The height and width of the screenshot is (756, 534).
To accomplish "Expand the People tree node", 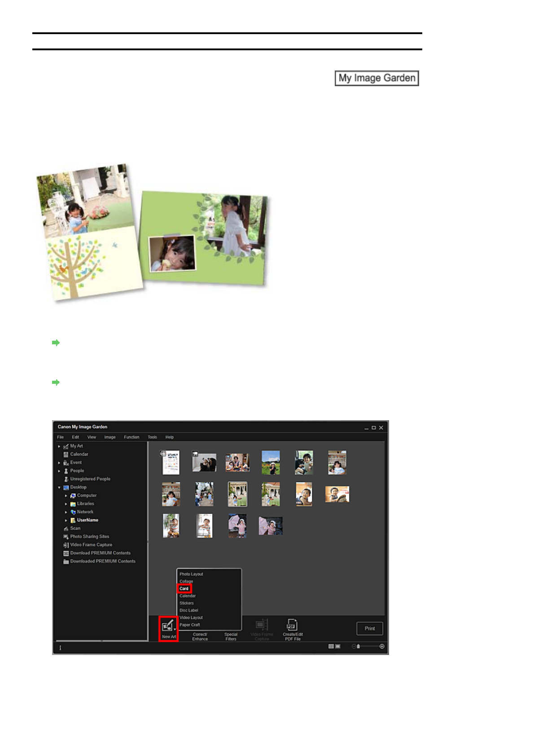I will click(x=59, y=471).
